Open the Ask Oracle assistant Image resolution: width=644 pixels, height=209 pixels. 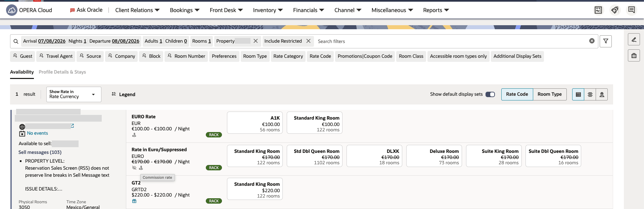(86, 10)
